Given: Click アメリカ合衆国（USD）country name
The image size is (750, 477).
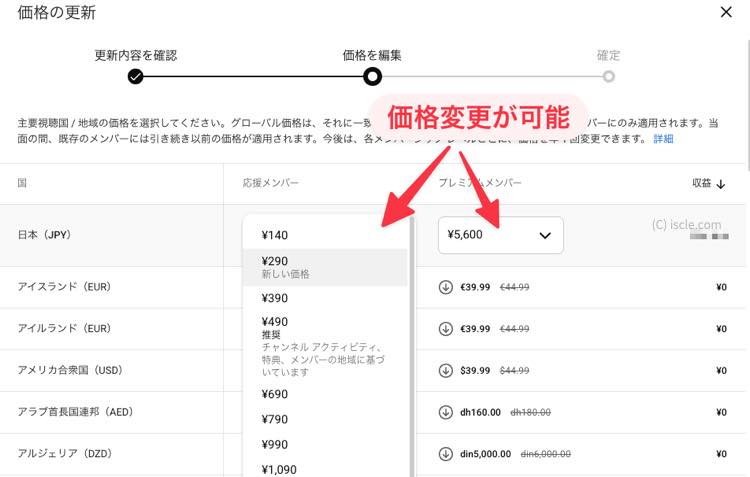Looking at the screenshot, I should [70, 370].
